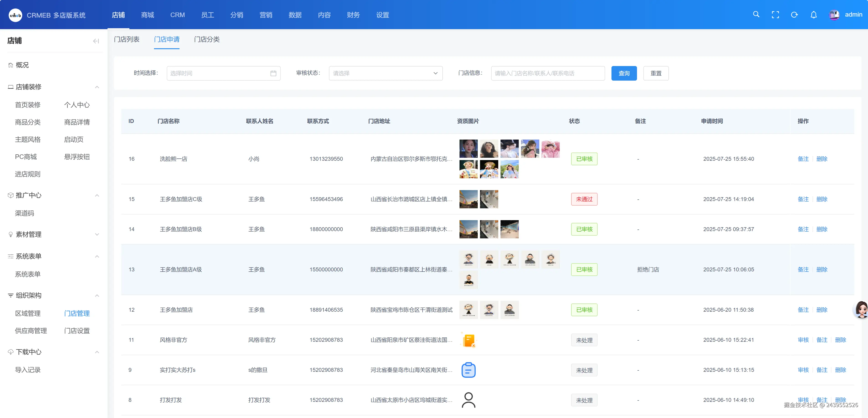Open the notification bell
This screenshot has height=418, width=868.
coord(813,15)
